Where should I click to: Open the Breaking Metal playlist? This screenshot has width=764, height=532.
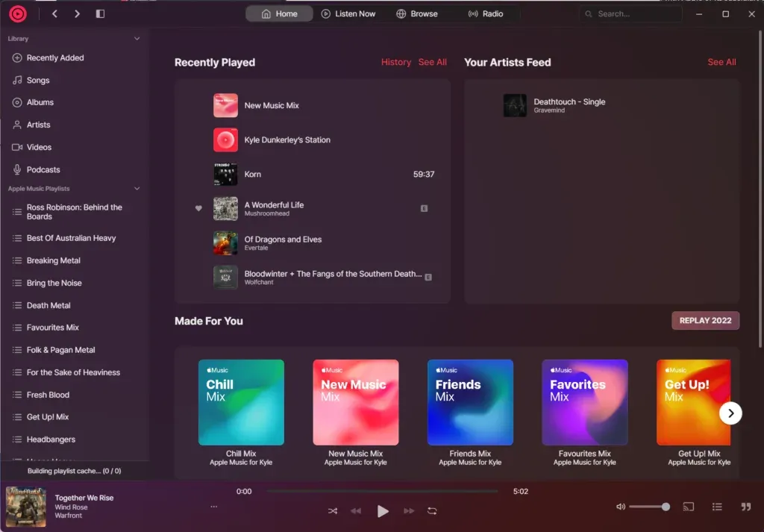pyautogui.click(x=74, y=260)
